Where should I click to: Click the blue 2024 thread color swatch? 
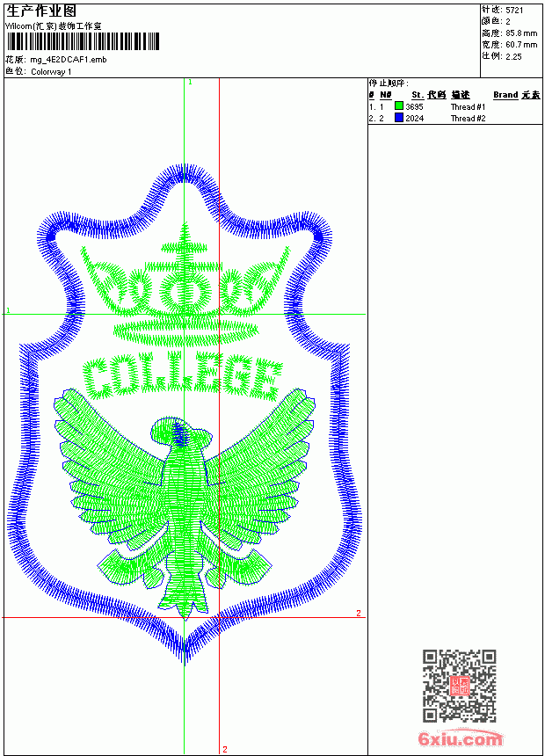399,118
